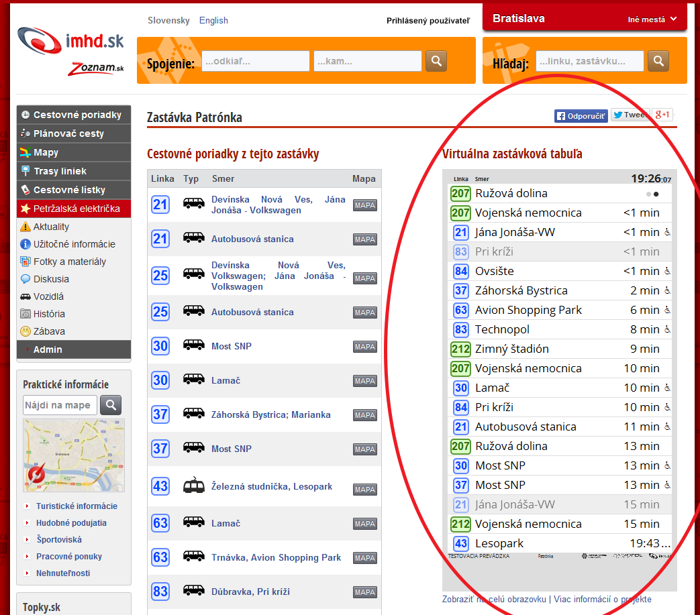The image size is (700, 615).
Task: Click the map search magnifier icon
Action: (x=111, y=405)
